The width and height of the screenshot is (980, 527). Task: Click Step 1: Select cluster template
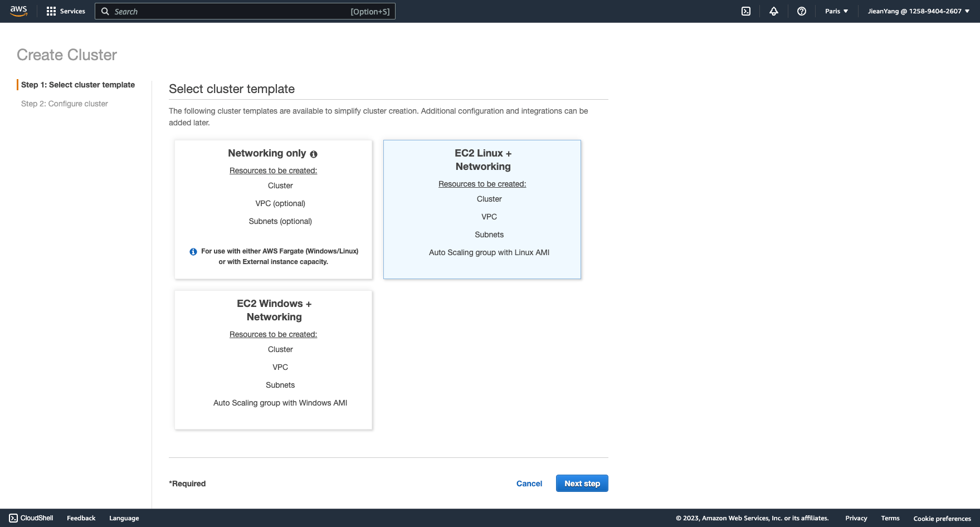pos(78,85)
